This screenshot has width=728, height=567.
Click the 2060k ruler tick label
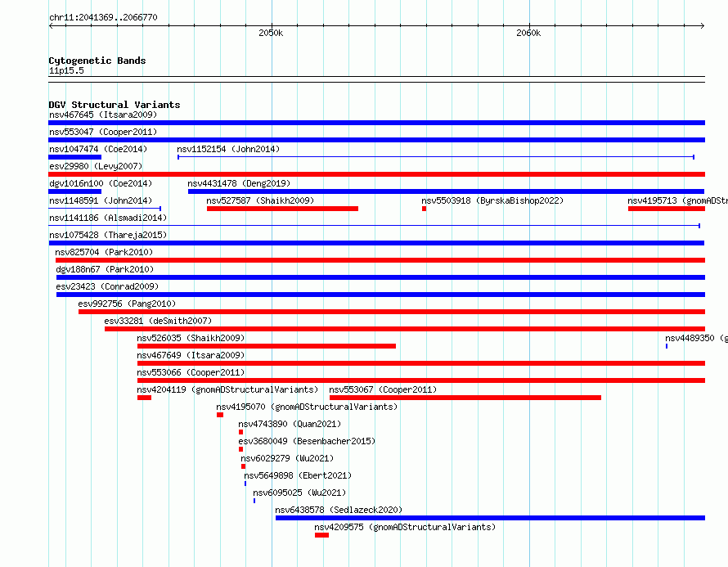coord(528,33)
